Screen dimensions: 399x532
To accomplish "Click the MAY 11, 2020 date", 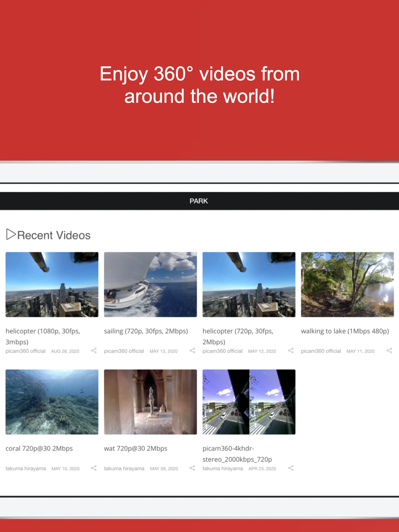I will 360,351.
